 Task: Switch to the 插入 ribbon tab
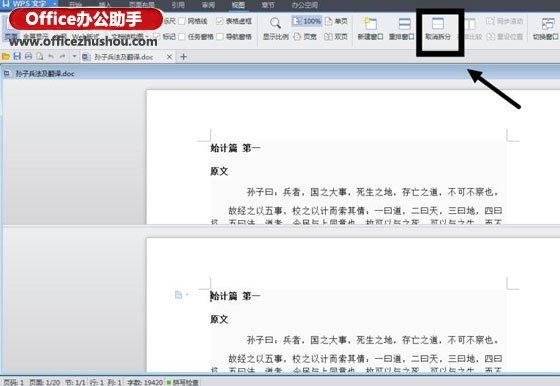105,5
